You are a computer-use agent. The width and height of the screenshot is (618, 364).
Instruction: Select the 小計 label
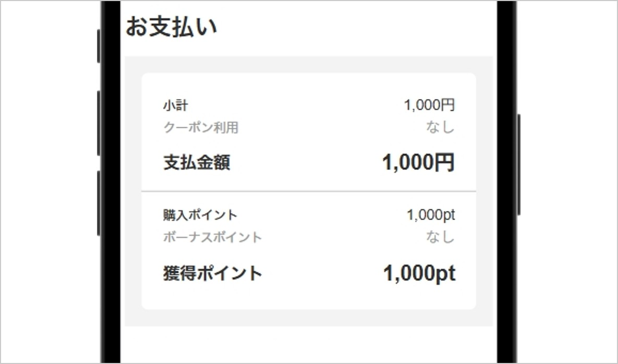175,105
